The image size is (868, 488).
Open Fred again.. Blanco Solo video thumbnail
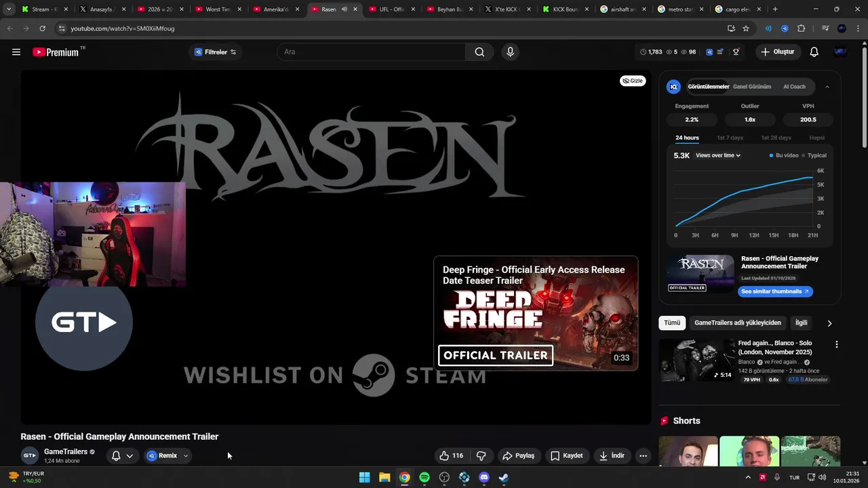click(696, 360)
